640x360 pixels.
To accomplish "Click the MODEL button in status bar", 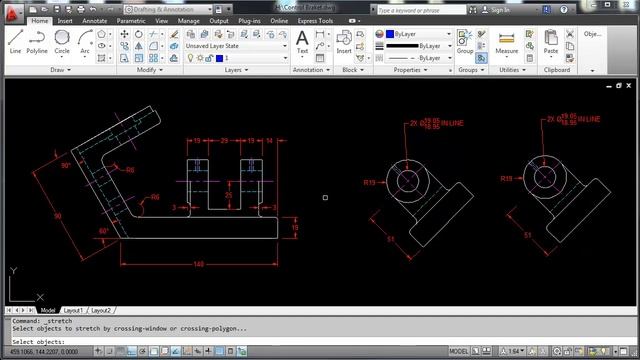I will [x=459, y=351].
